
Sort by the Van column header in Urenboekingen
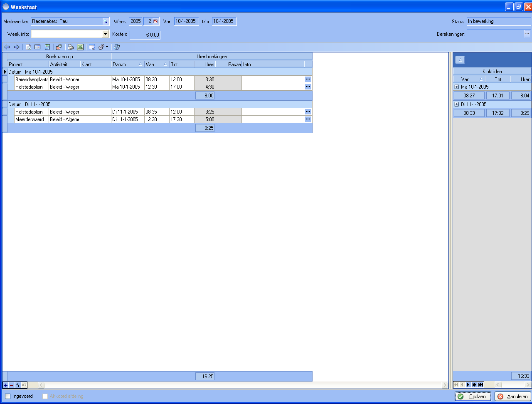157,64
